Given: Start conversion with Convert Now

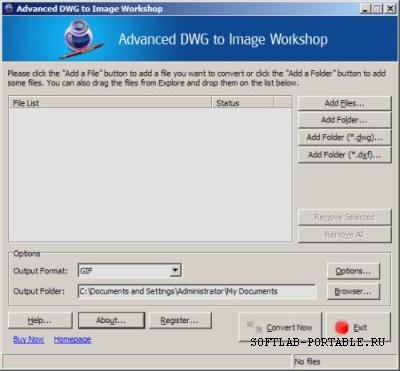Looking at the screenshot, I should click(x=280, y=327).
